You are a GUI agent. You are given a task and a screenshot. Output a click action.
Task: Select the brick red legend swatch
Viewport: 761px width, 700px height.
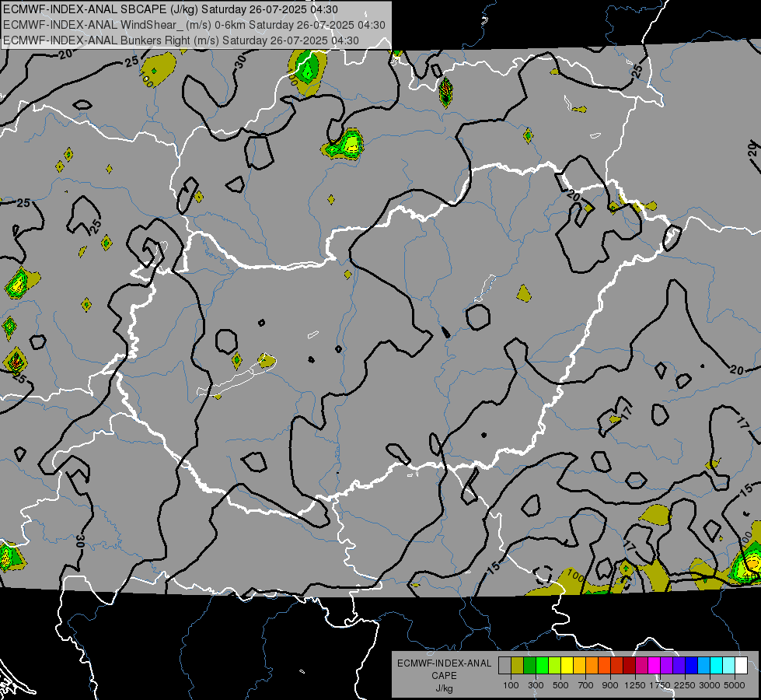617,666
